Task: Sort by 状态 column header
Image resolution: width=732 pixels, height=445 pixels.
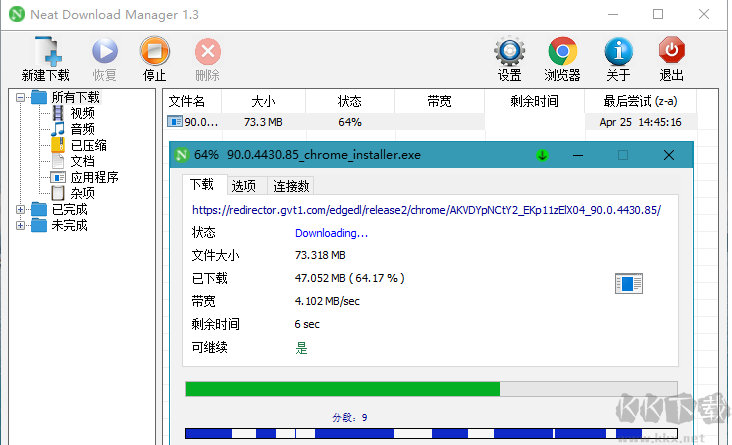Action: click(350, 101)
